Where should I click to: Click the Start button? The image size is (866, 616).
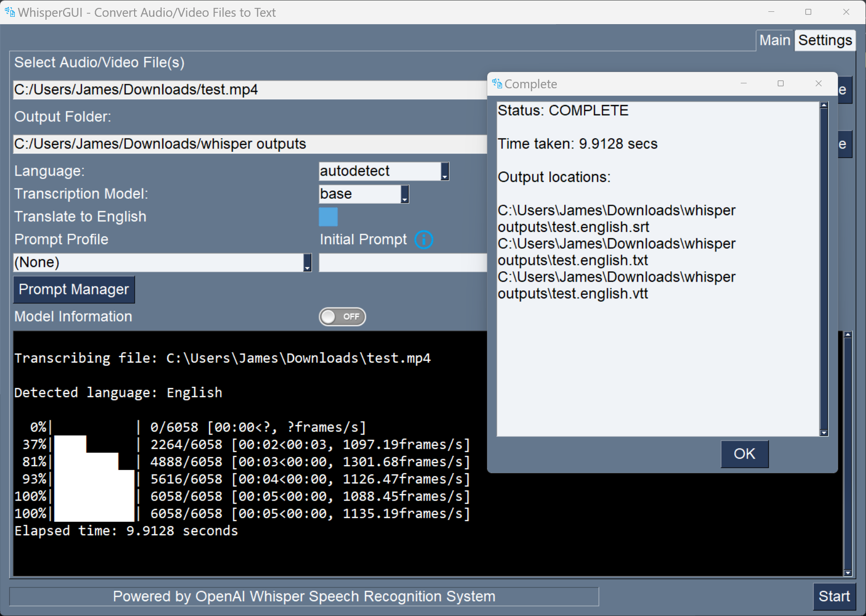(834, 596)
